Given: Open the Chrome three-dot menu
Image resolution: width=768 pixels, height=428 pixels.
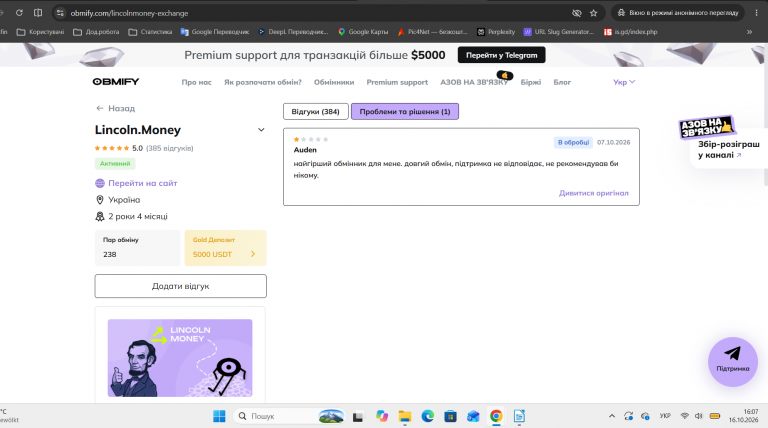Looking at the screenshot, I should coord(756,13).
